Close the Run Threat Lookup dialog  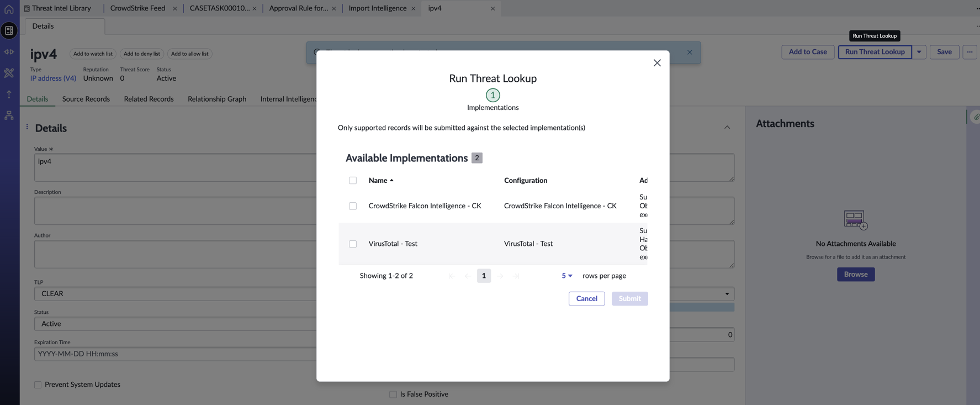[657, 63]
